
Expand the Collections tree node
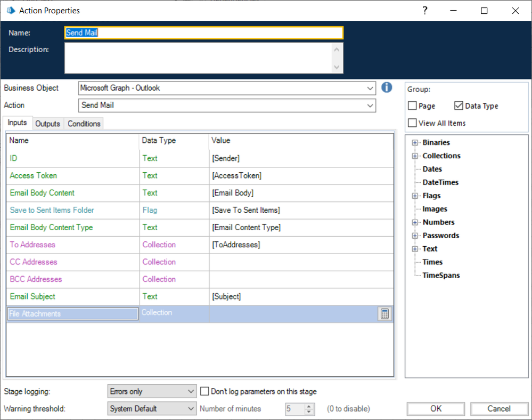coord(415,156)
